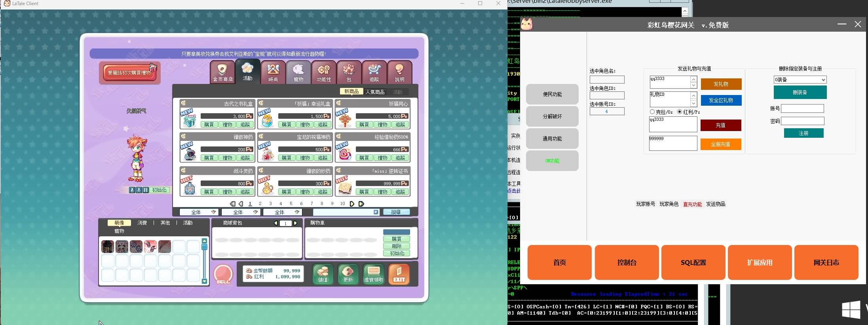Click the teal 删装备 button
Image resolution: width=868 pixels, height=325 pixels.
(x=800, y=92)
